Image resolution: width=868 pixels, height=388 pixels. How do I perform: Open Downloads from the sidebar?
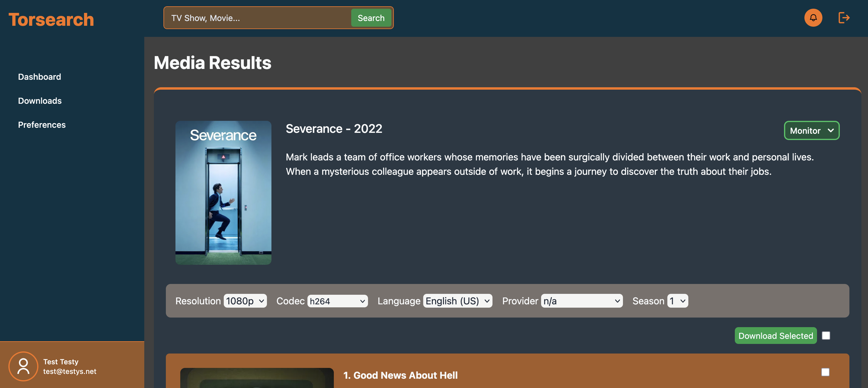[x=40, y=101]
